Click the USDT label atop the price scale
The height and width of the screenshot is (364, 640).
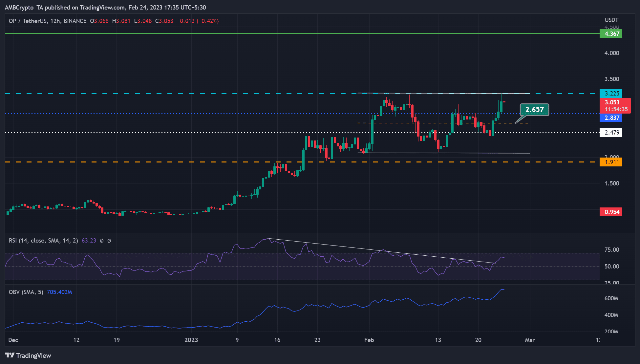coord(611,20)
